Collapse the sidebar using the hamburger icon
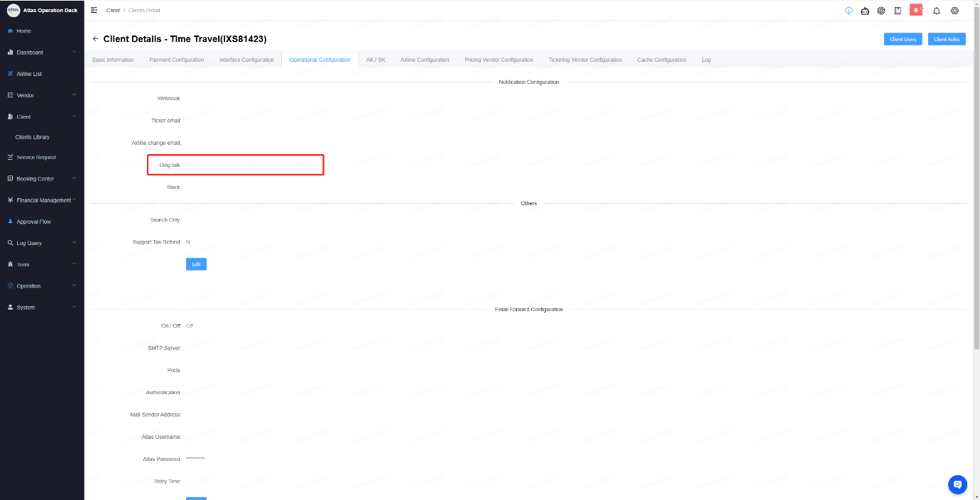This screenshot has height=500, width=980. [94, 10]
